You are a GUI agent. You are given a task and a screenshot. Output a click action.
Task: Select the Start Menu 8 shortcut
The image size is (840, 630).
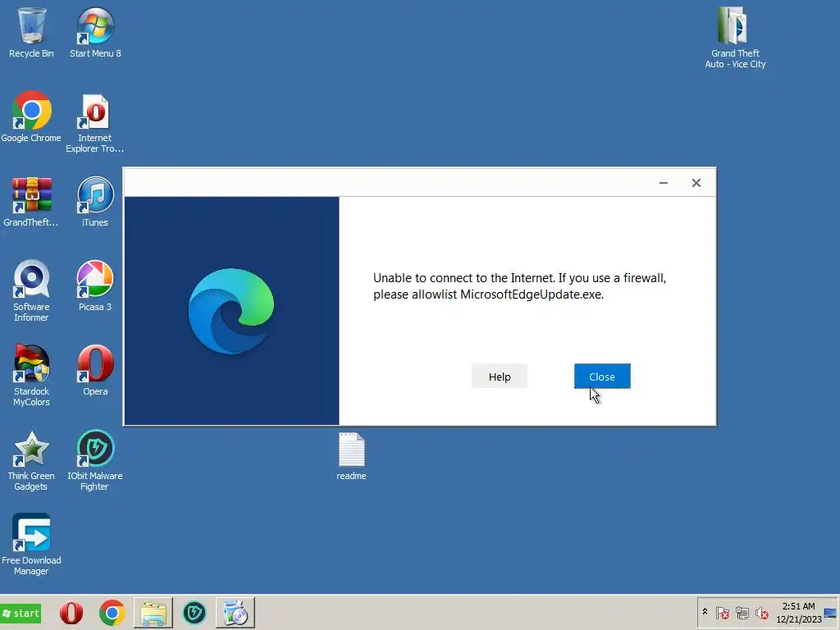[95, 32]
